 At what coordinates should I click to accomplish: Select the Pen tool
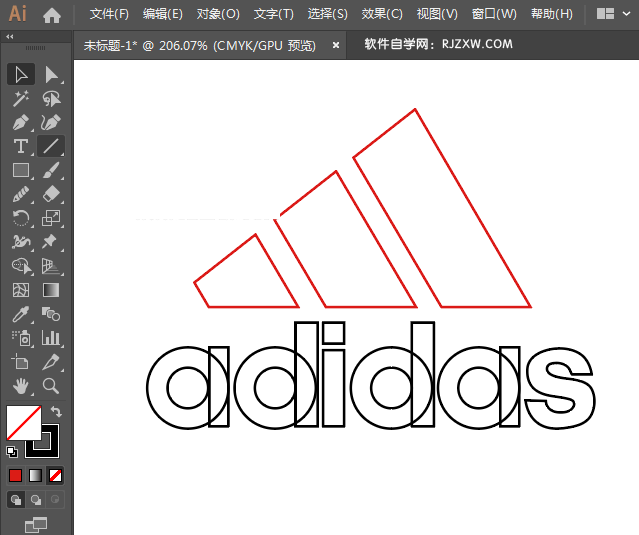(x=21, y=122)
